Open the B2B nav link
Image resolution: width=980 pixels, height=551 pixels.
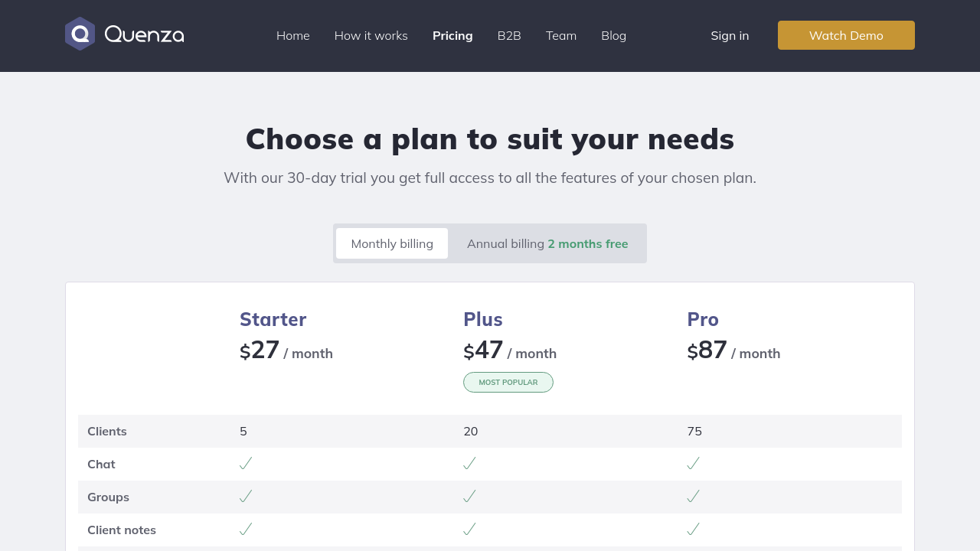(x=509, y=35)
